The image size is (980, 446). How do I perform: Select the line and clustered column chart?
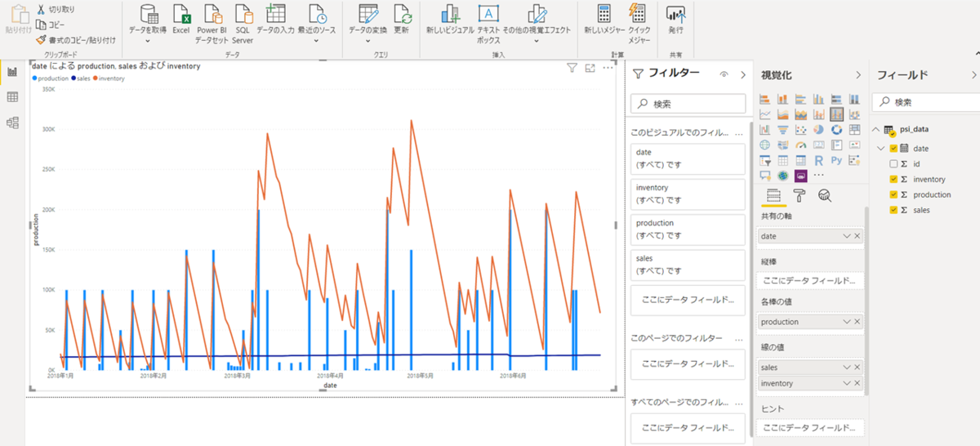[836, 114]
